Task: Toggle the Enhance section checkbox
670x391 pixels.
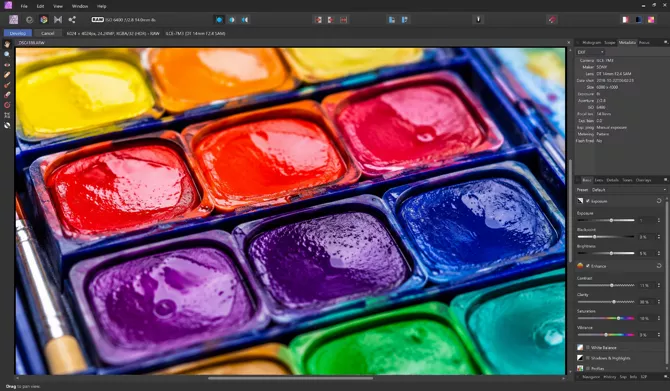Action: click(x=588, y=266)
